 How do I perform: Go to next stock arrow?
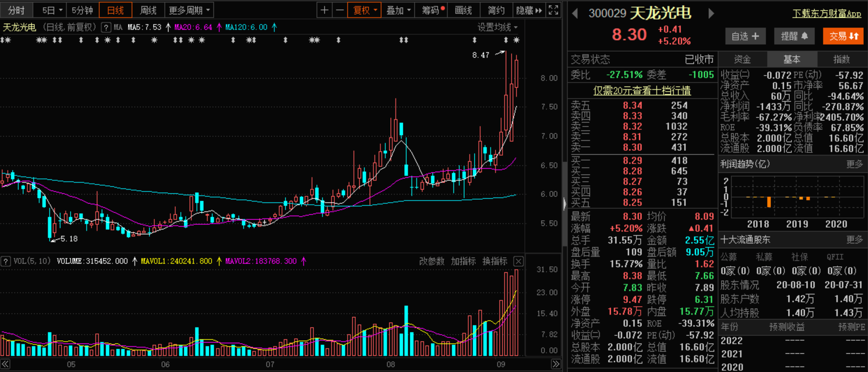pos(711,14)
